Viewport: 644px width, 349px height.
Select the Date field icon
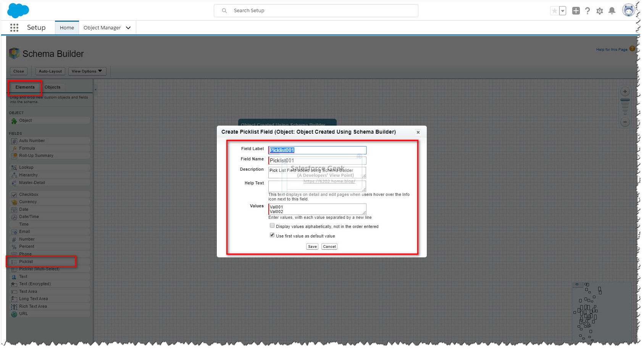pyautogui.click(x=14, y=210)
